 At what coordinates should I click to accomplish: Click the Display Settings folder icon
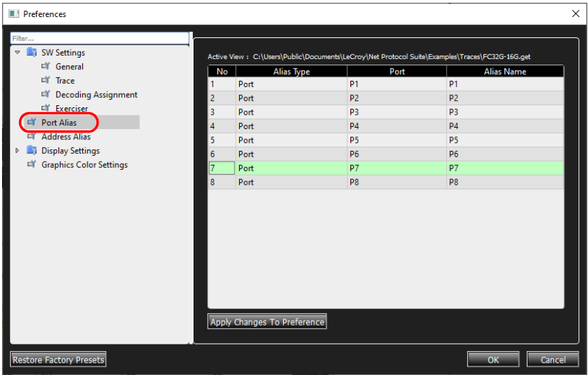[32, 150]
